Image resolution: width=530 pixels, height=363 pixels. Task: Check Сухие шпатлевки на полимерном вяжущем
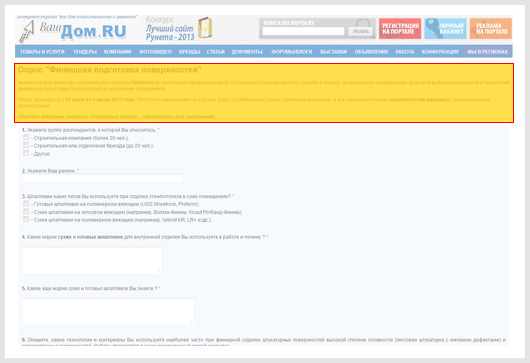pyautogui.click(x=26, y=219)
